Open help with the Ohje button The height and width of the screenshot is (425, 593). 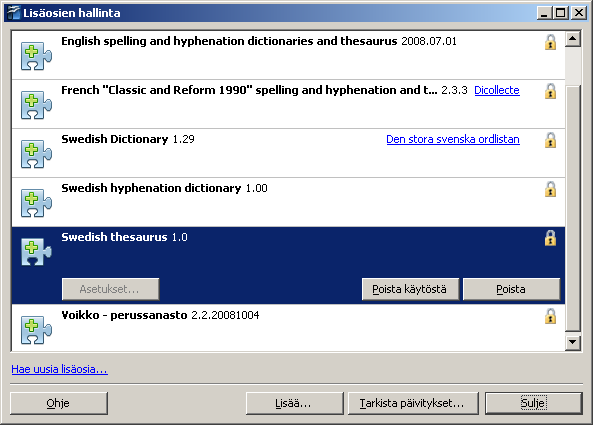59,403
